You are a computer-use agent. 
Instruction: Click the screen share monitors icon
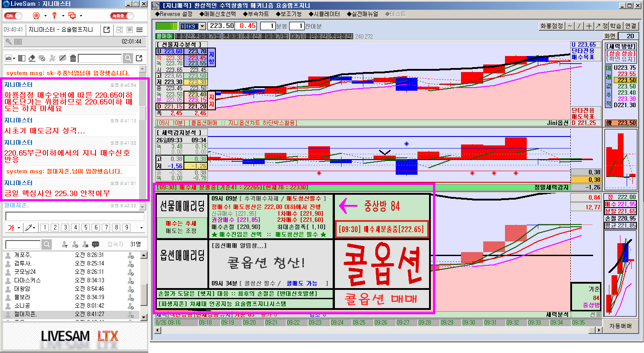click(72, 16)
